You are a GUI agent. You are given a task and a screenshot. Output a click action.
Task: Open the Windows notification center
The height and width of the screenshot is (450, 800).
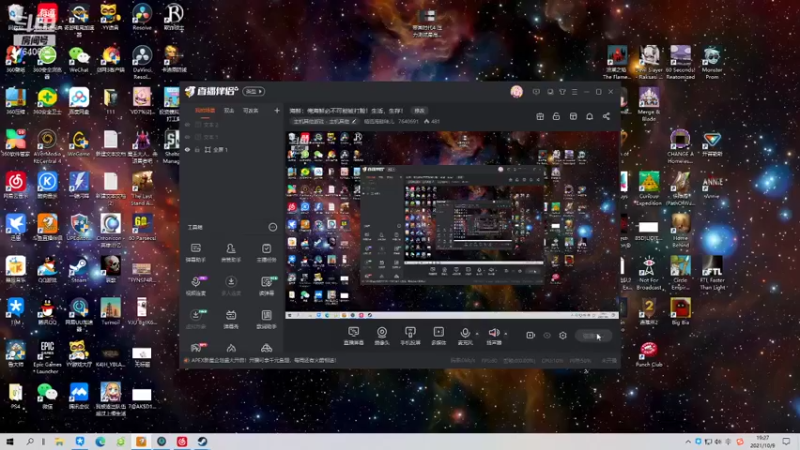click(787, 441)
